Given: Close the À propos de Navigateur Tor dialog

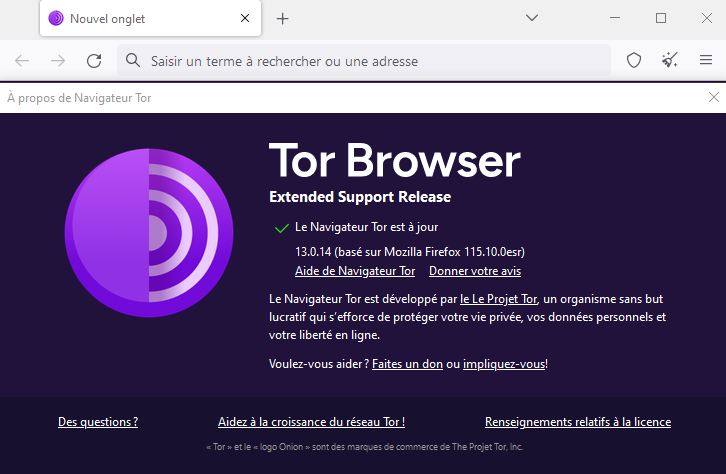Looking at the screenshot, I should pos(713,97).
